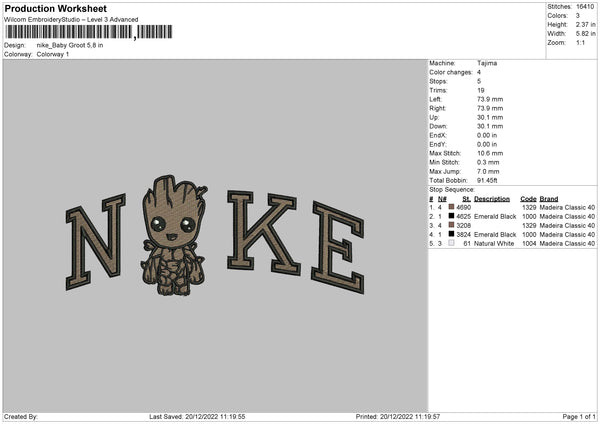Click the EndX value '0.00 in'
The height and width of the screenshot is (424, 600).
click(487, 135)
